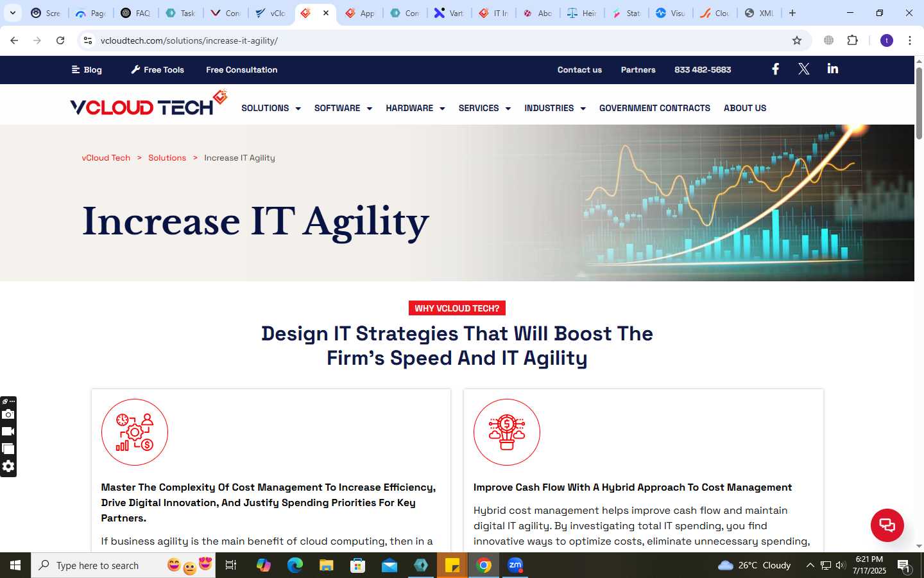
Task: Switch to the Task browser tab
Action: coord(180,13)
